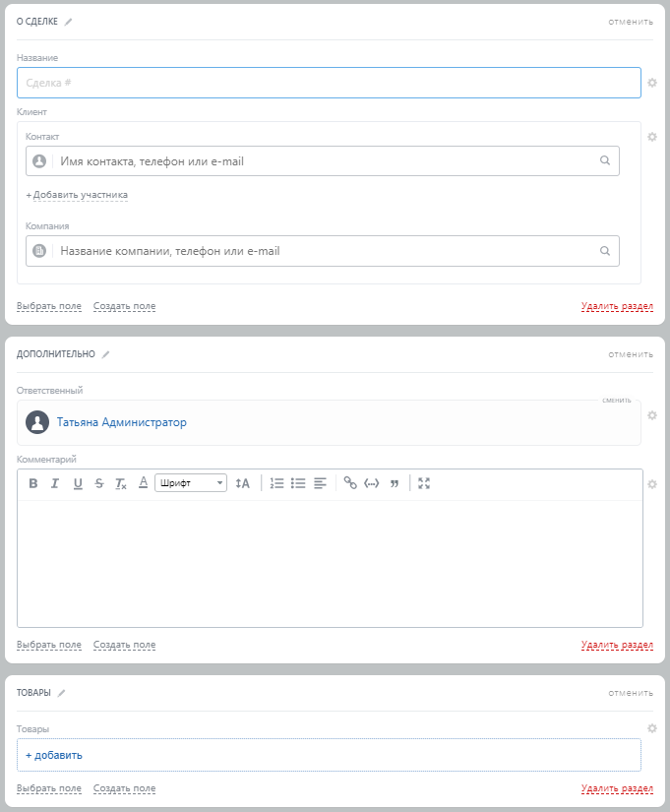Insert numbered list in comment
Screen dimensions: 670x812
pyautogui.click(x=276, y=483)
